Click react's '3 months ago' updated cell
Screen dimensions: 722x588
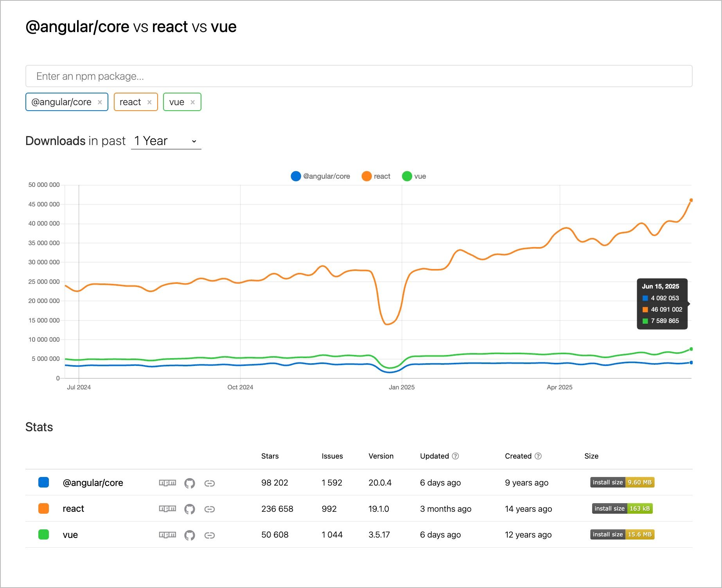click(445, 509)
